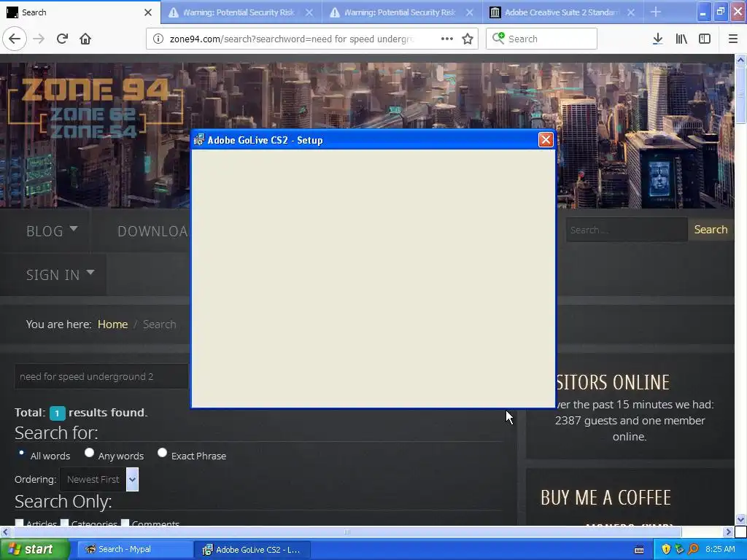Open the Ordering Newest First dropdown
747x560 pixels.
point(99,480)
